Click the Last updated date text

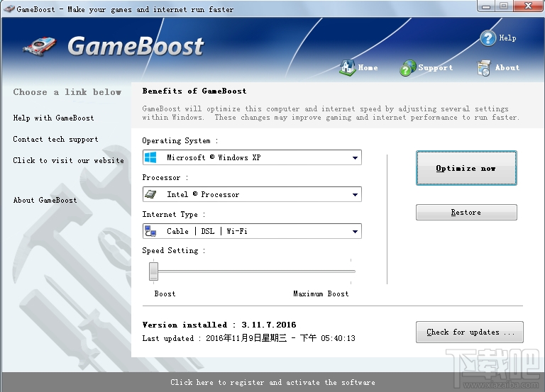point(249,338)
